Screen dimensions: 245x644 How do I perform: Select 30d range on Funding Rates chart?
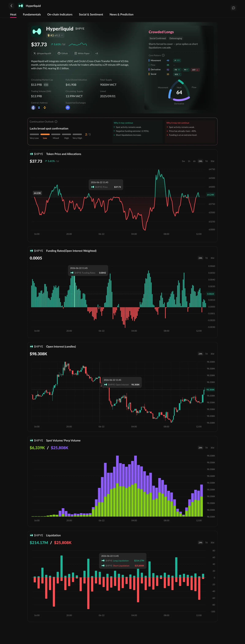212,258
